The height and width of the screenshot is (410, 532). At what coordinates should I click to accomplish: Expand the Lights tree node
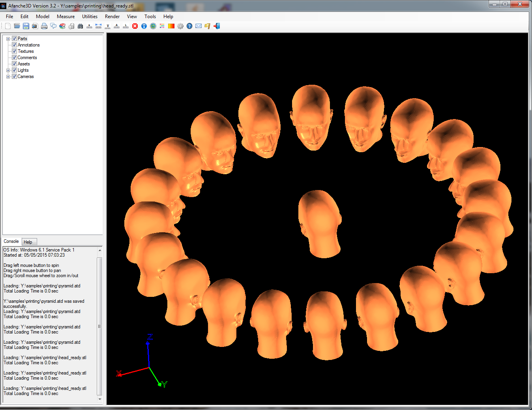8,70
